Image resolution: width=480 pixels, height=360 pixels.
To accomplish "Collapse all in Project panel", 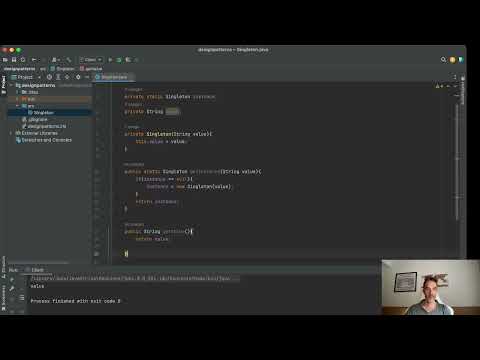I will 67,77.
